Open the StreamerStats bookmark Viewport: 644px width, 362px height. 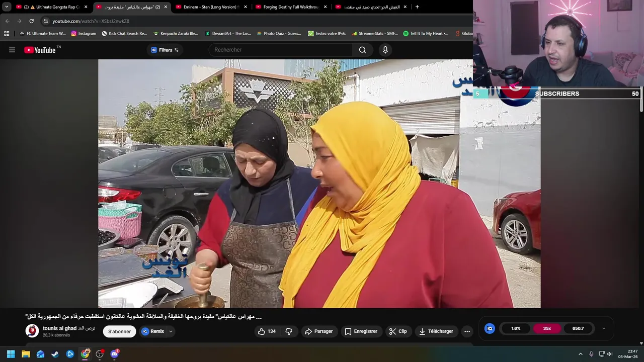click(375, 34)
